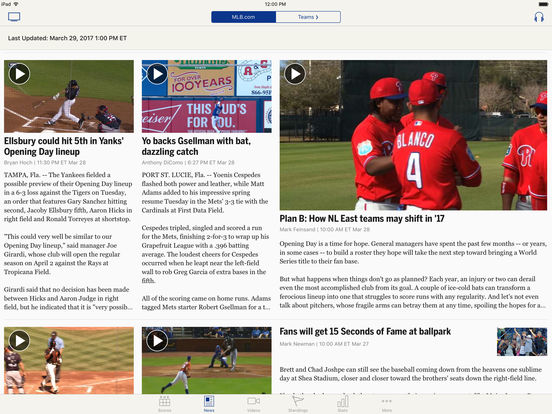This screenshot has height=414, width=552.
Task: Click paragraph starting 'PORT ST. LUCIE, Fla.'
Action: pyautogui.click(x=205, y=193)
